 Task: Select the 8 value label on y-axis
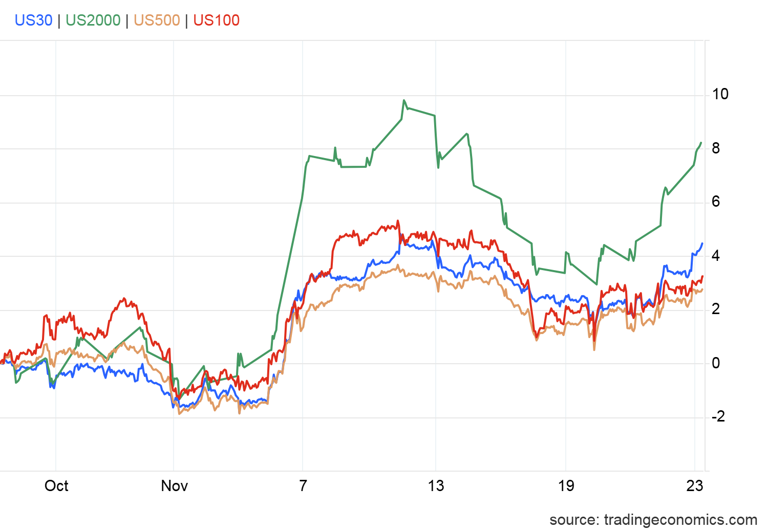coord(715,148)
